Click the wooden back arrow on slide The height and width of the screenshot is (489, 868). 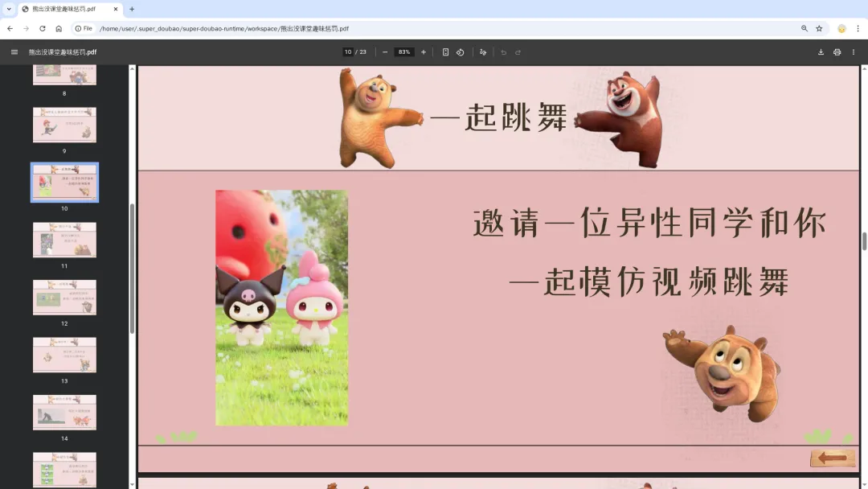[x=833, y=458]
